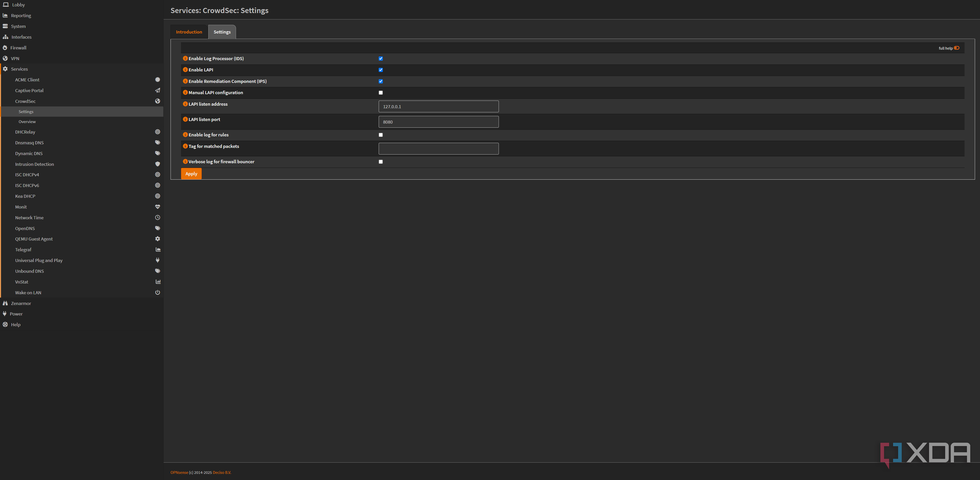
Task: Expand the Help menu section
Action: point(82,325)
